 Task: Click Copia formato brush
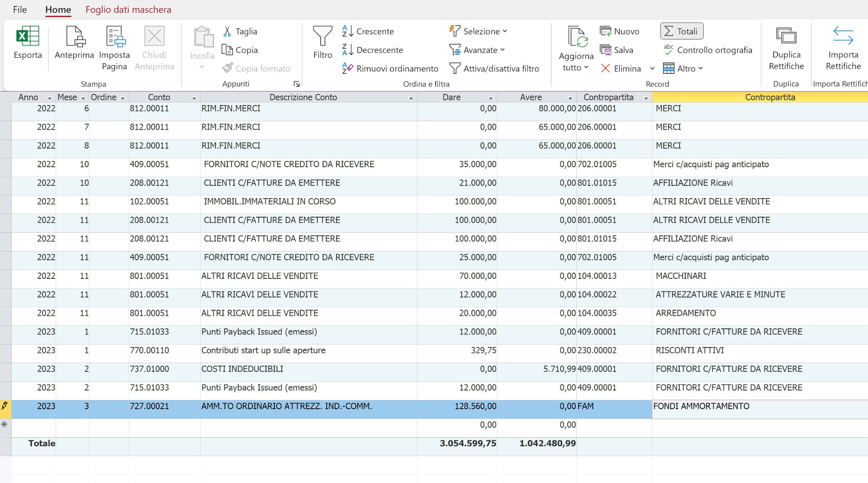pyautogui.click(x=256, y=69)
